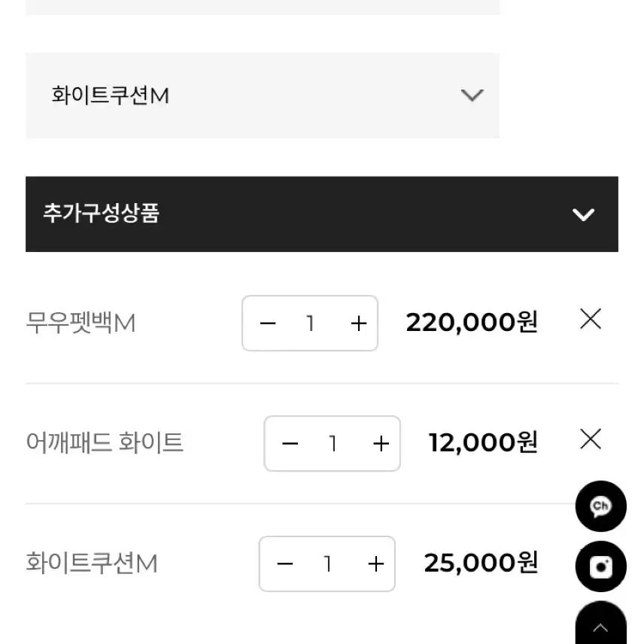Select the 어깨패드 화이트 item name
Viewport: 644px width, 644px height.
coord(105,442)
